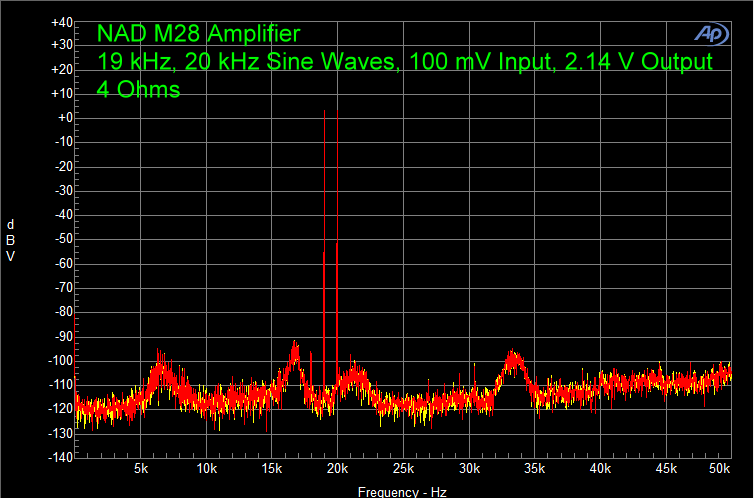Click the 35k tick on the frequency axis
This screenshot has height=498, width=754.
point(534,469)
